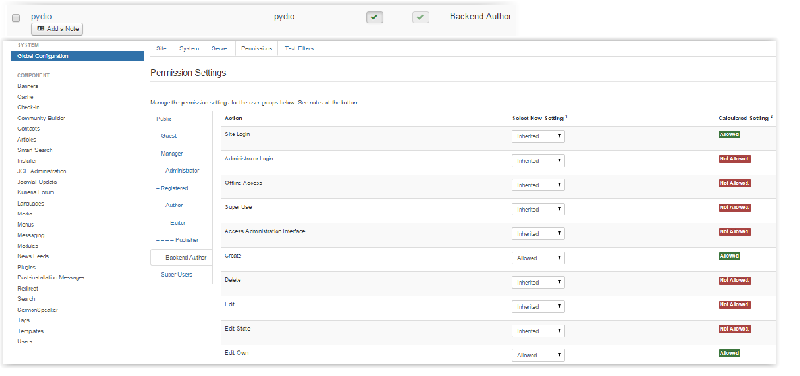800x376 pixels.
Task: Open Plugins component settings
Action: click(x=27, y=267)
